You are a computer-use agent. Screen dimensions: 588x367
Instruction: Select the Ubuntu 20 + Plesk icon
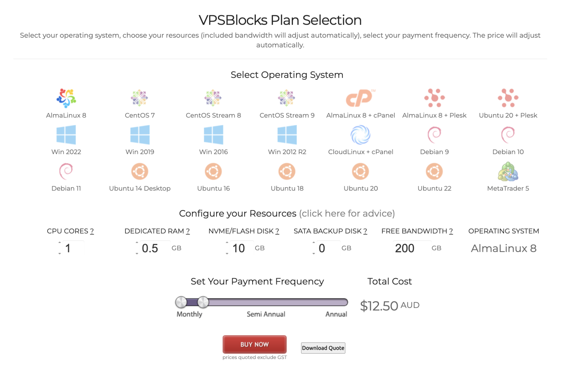pyautogui.click(x=508, y=98)
